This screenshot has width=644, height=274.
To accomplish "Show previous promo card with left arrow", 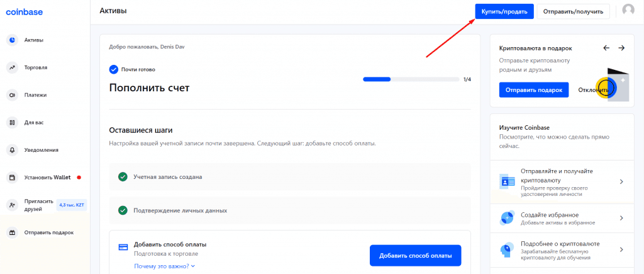I will tap(606, 48).
